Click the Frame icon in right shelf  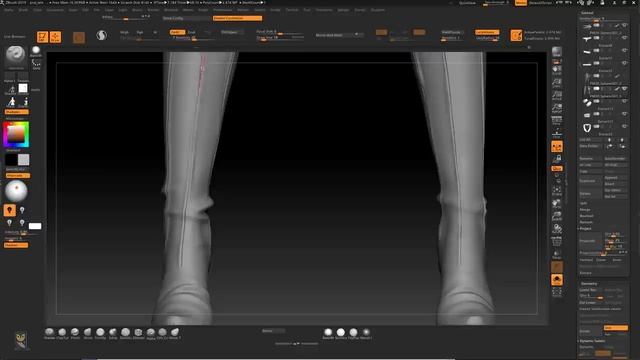557,190
